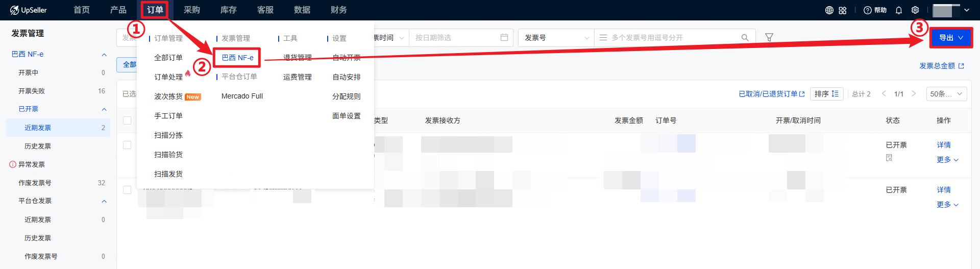Open the 50条 page size dropdown

[x=946, y=94]
